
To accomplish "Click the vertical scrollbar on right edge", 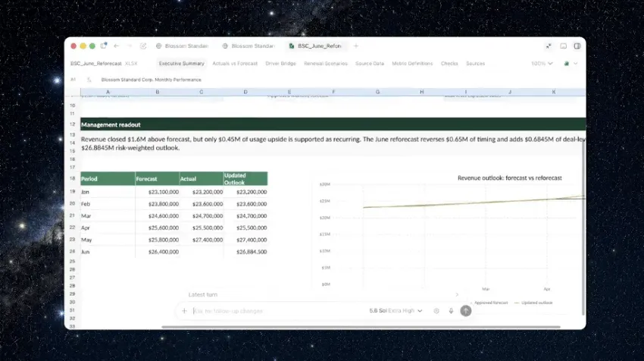I will tap(583, 227).
